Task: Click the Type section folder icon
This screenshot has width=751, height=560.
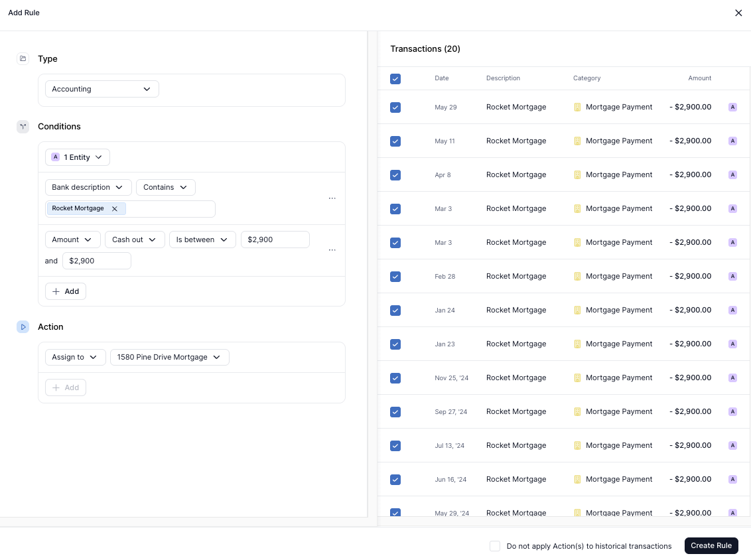Action: [x=23, y=59]
